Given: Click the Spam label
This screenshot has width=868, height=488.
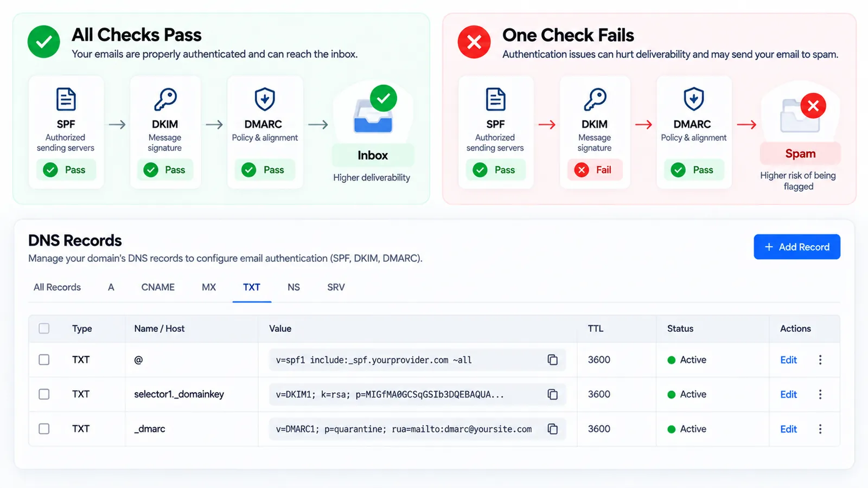Looking at the screenshot, I should tap(800, 154).
